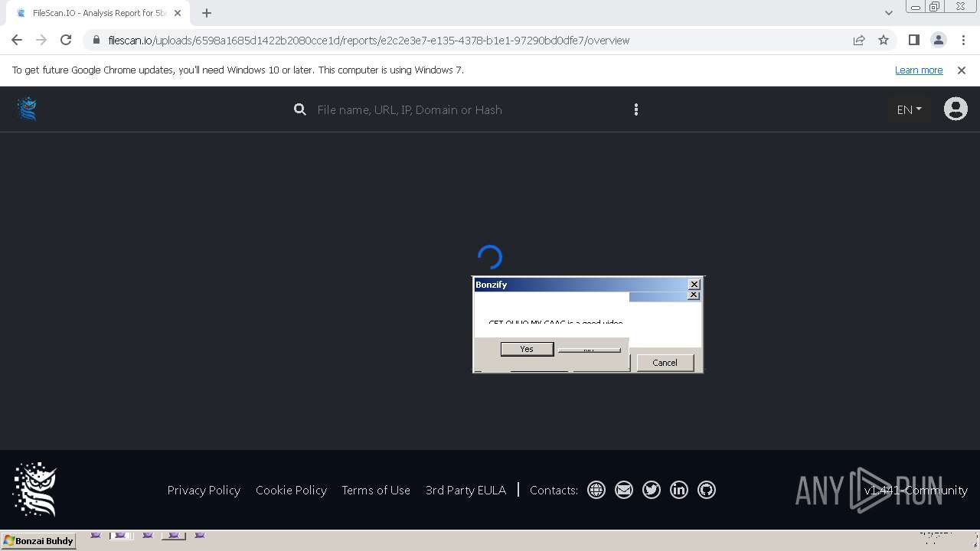Click the footer owl logo
Viewport: 980px width, 551px height.
click(x=35, y=490)
